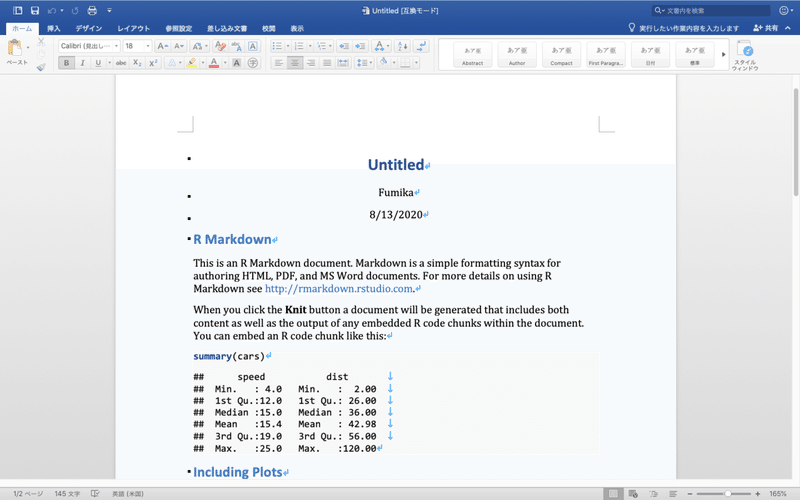Align text right
The image size is (800, 500).
tap(311, 63)
